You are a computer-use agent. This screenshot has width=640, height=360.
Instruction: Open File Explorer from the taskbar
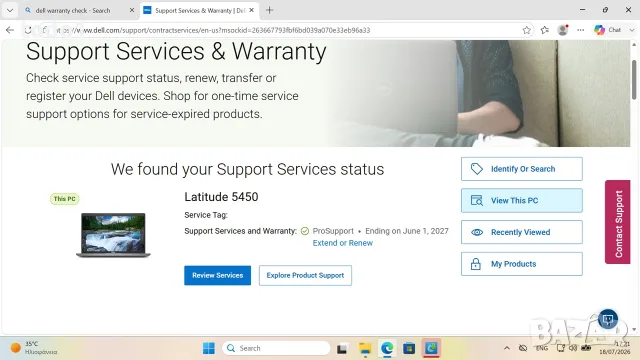click(365, 349)
